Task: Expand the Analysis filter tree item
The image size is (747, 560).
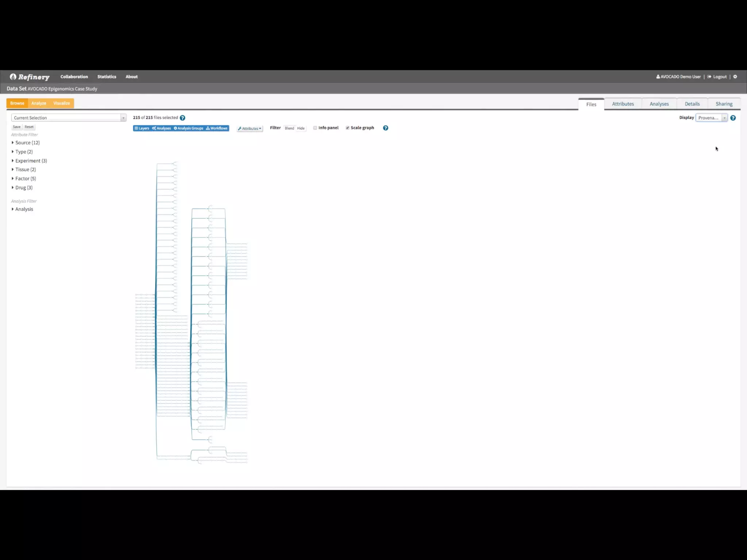Action: pyautogui.click(x=24, y=209)
